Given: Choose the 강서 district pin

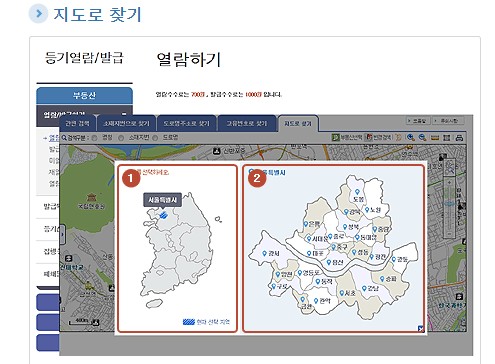Looking at the screenshot, I should [x=264, y=254].
